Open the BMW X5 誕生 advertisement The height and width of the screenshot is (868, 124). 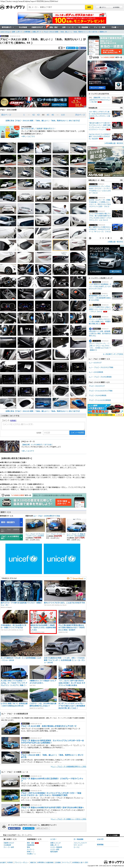106,76
